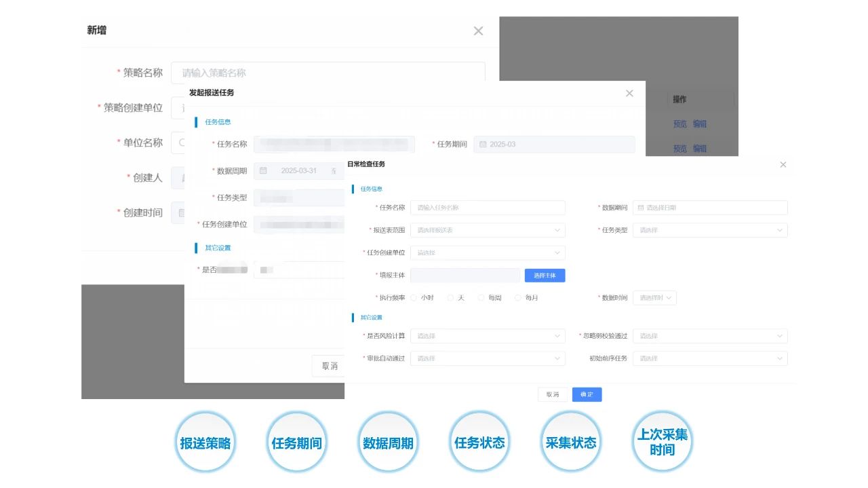Click the 请输入任务名称 input field
The image size is (868, 488).
point(488,208)
